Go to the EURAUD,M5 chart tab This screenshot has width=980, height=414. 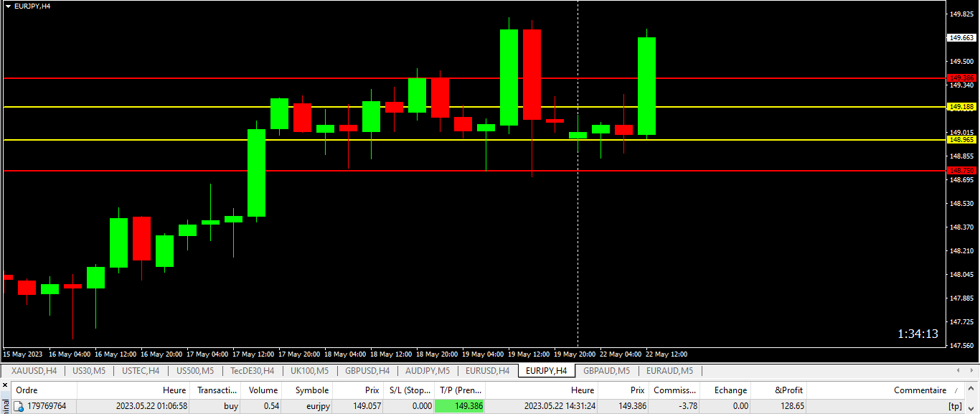point(669,371)
